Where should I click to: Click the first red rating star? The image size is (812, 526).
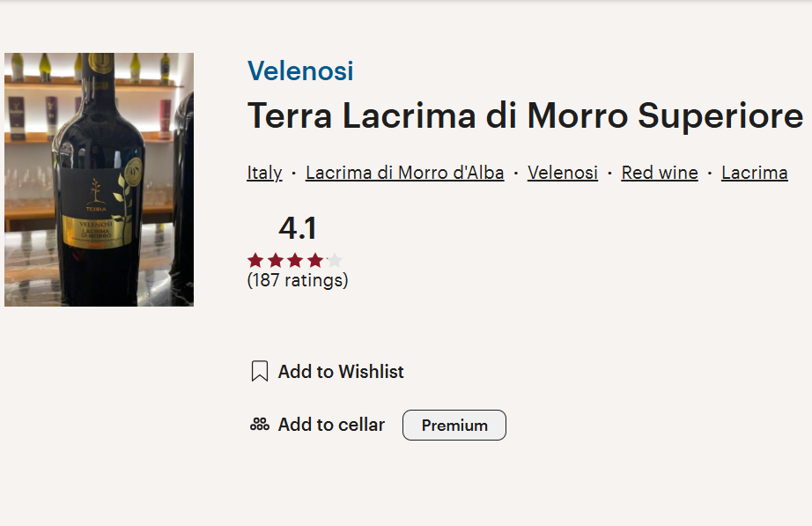[255, 260]
